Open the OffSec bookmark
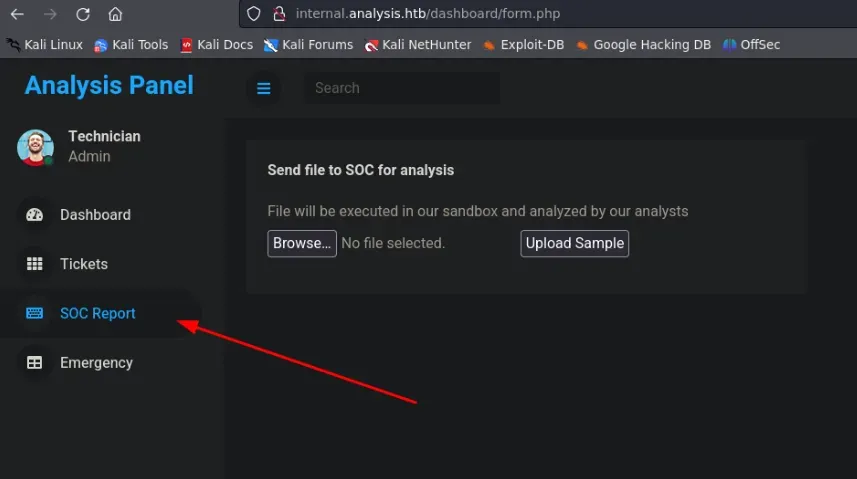Screen dimensions: 857x479 pos(751,45)
